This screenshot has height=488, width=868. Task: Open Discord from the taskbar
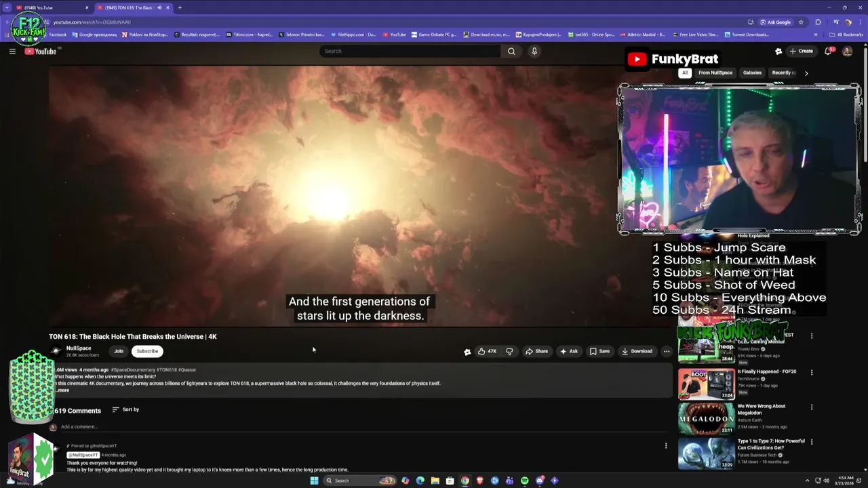point(540,481)
